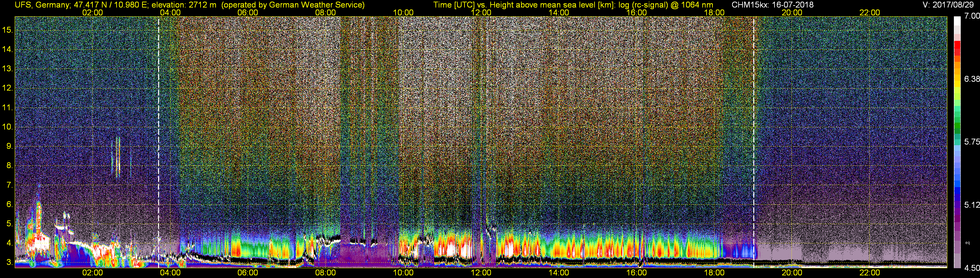This screenshot has width=980, height=278.
Task: Click the 4.50 value on the color scale
Action: click(x=972, y=268)
